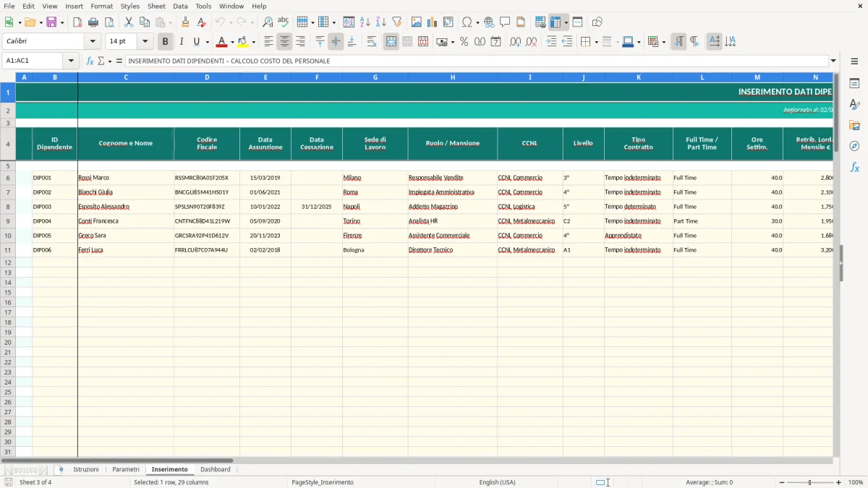
Task: Toggle AutoFilter with the funnel icon
Action: tap(396, 22)
